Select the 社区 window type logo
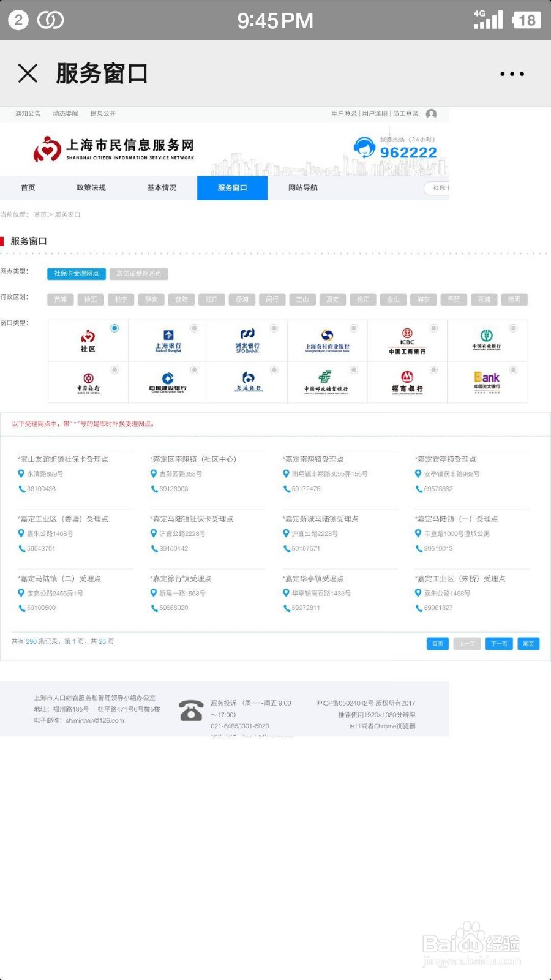This screenshot has height=980, width=551. click(x=88, y=341)
